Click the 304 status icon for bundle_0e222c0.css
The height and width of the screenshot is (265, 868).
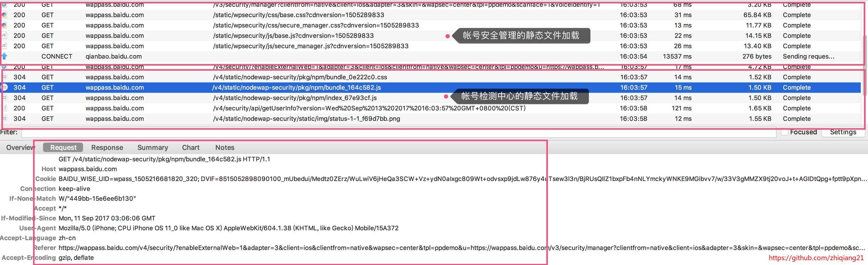(5, 77)
